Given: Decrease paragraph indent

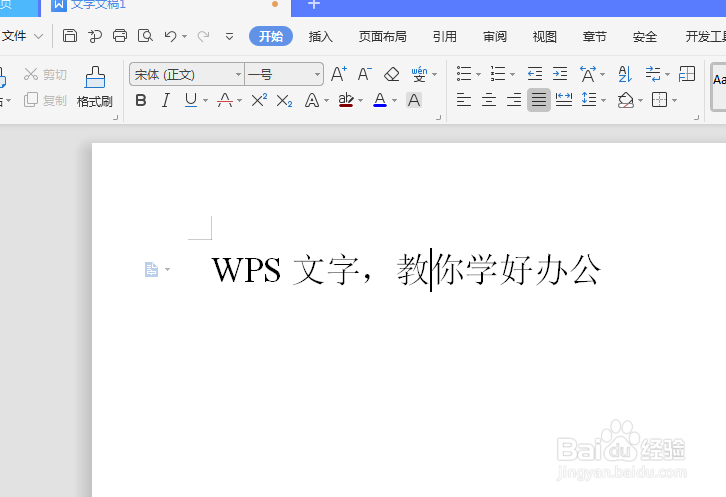Looking at the screenshot, I should coord(535,74).
